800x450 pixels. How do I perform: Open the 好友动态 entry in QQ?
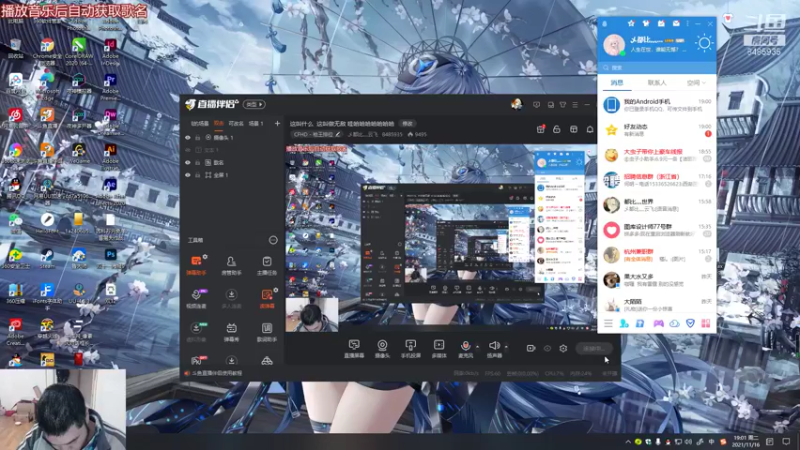(x=657, y=130)
